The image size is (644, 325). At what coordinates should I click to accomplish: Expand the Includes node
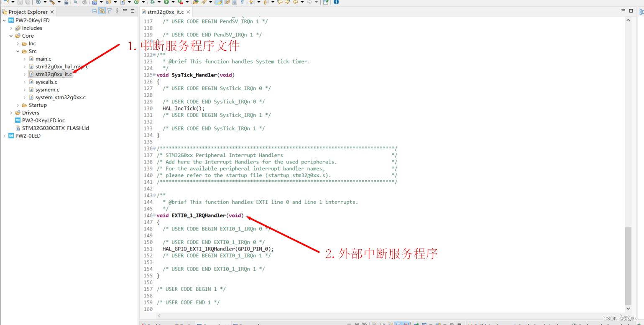click(x=11, y=28)
